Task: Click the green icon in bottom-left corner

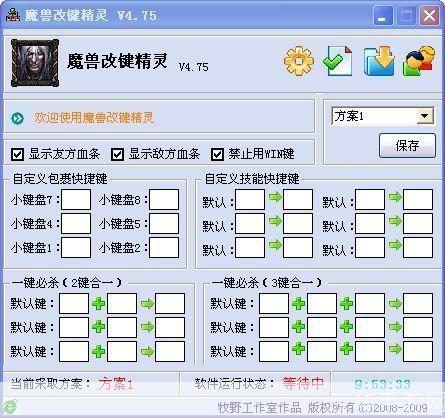Action: coord(10,406)
